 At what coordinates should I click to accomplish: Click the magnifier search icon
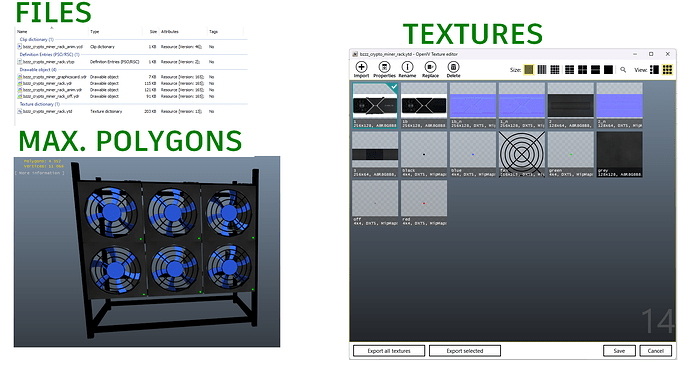point(623,70)
